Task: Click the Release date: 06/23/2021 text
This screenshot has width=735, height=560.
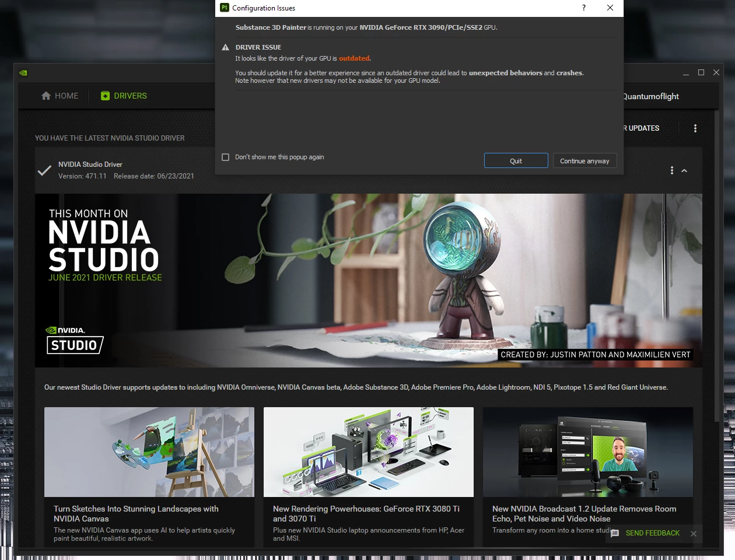Action: pos(154,176)
